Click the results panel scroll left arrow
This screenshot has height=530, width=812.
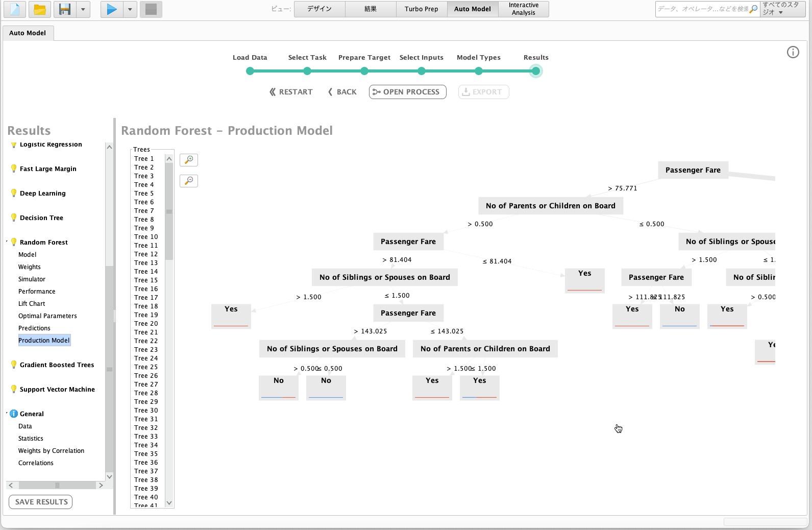click(11, 485)
